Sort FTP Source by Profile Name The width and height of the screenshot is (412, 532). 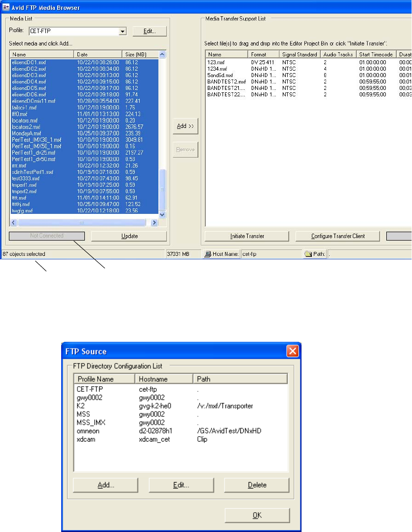(x=104, y=379)
